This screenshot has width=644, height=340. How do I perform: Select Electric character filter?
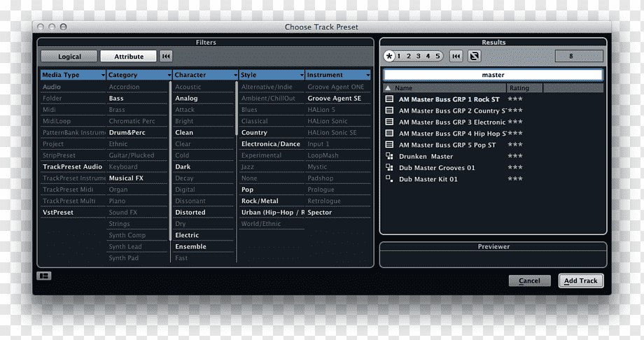tap(187, 235)
